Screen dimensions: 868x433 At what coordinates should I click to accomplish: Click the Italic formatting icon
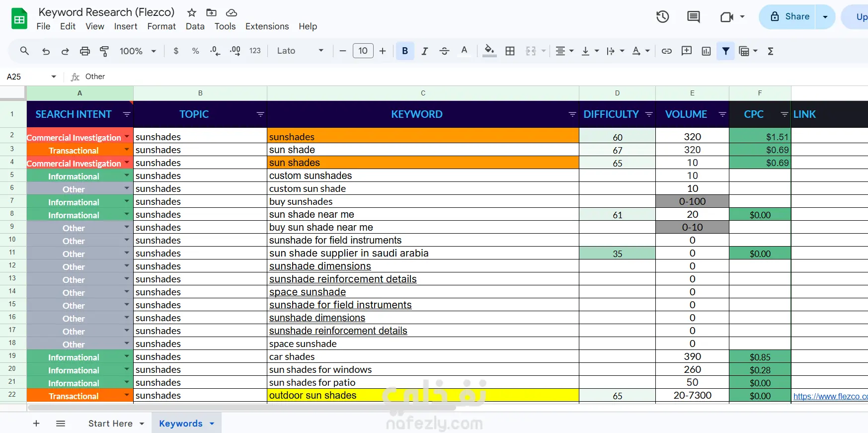(424, 51)
